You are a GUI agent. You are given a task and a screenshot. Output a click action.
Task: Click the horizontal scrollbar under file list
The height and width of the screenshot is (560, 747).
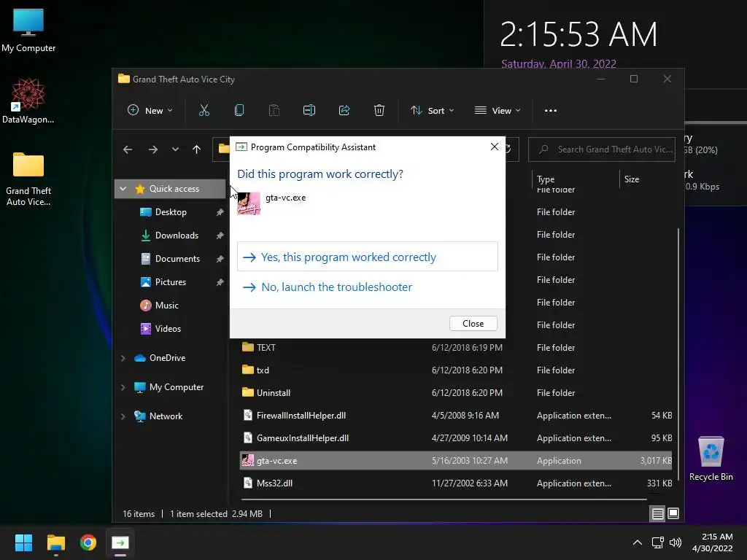pyautogui.click(x=444, y=499)
